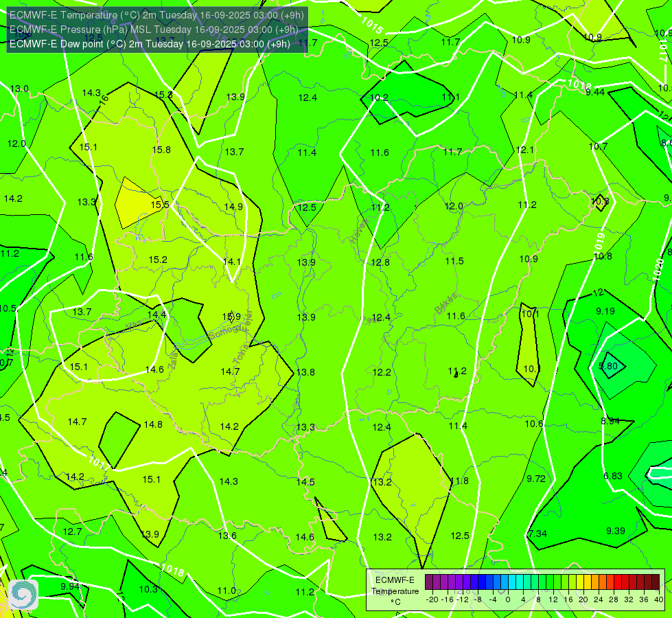Select the ECMWF-E Pressure MSL layer title
The image size is (672, 618).
(x=154, y=30)
